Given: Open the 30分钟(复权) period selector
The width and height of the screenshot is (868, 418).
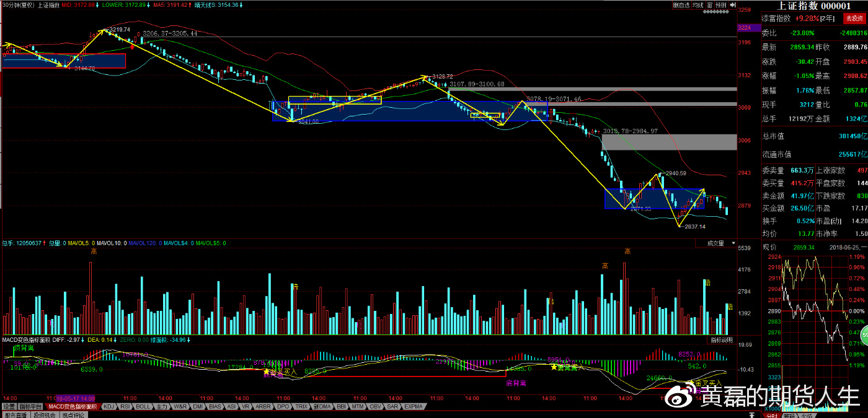Looking at the screenshot, I should pos(18,4).
